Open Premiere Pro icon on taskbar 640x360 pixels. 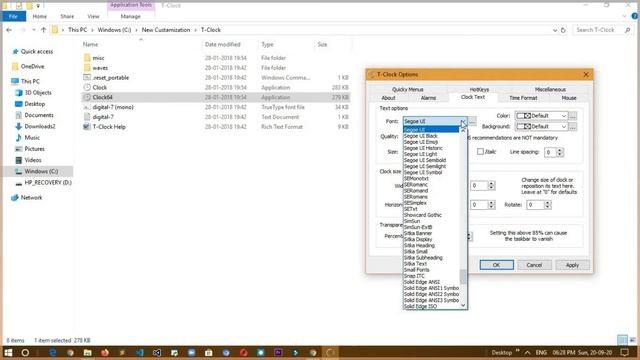click(278, 352)
